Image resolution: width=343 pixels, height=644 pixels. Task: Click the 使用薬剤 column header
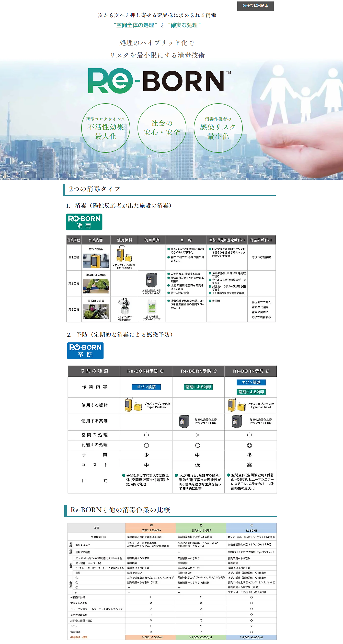click(152, 240)
